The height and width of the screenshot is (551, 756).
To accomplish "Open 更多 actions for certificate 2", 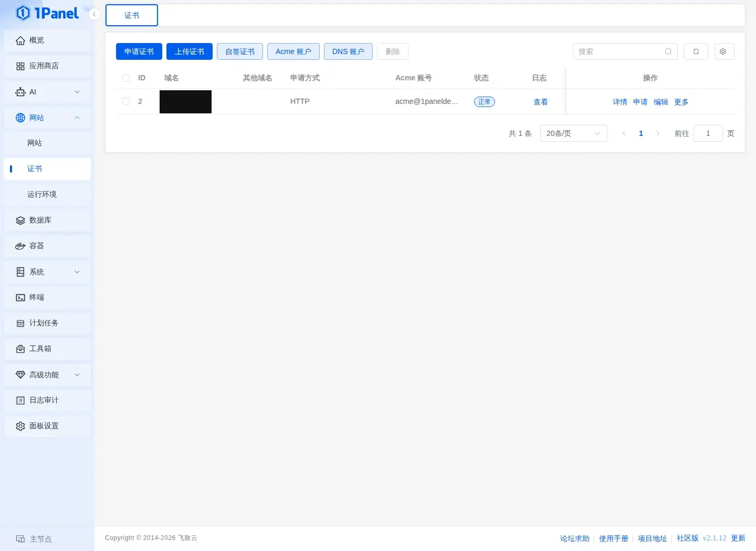I will (681, 102).
